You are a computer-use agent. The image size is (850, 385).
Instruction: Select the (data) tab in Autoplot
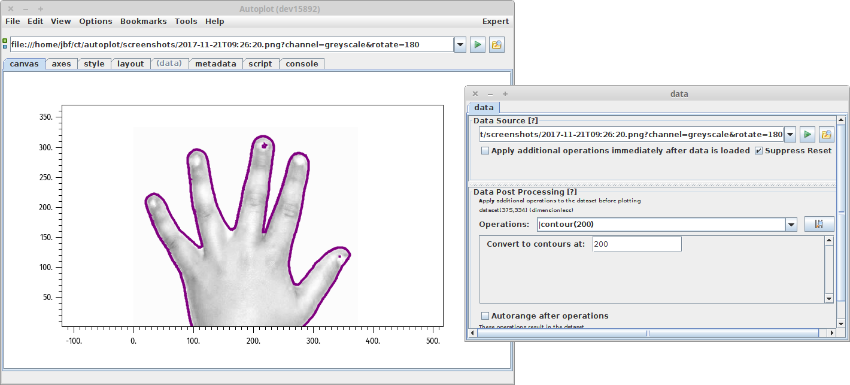(169, 64)
